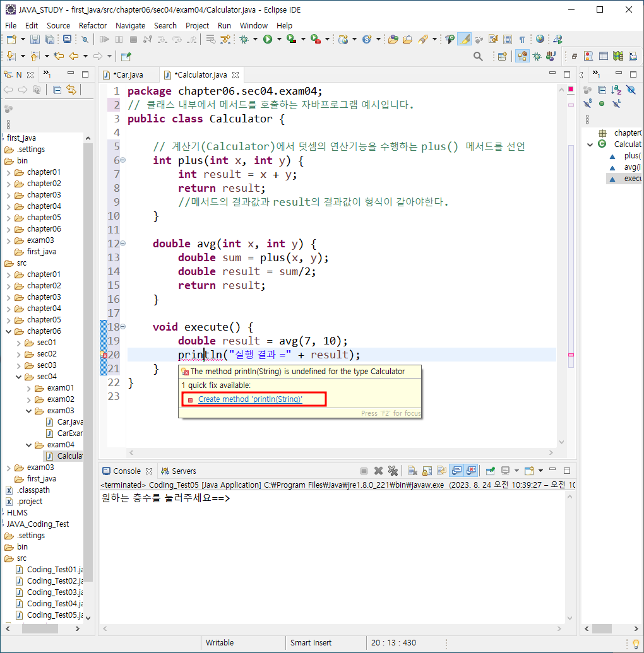Click the Run with Coverage icon
Image resolution: width=644 pixels, height=653 pixels.
pyautogui.click(x=292, y=39)
